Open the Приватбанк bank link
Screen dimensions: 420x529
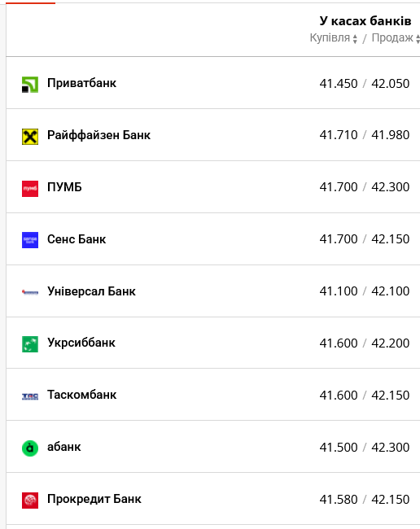pos(81,83)
